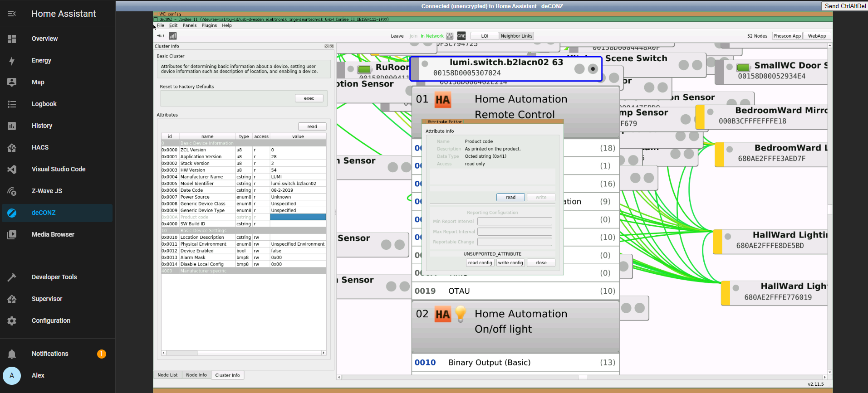
Task: Click exec under Reset to Factory Defaults
Action: click(309, 98)
